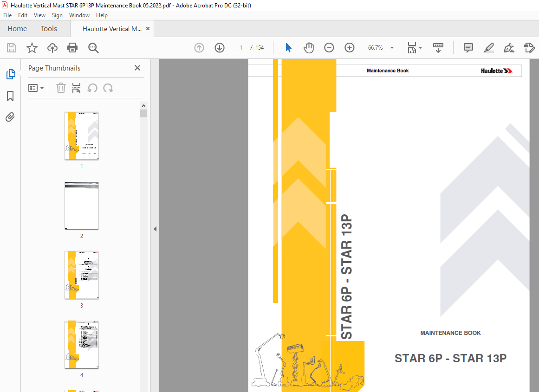Image resolution: width=539 pixels, height=392 pixels.
Task: Click the STAR 6P - STAR 13P title
Action: (450, 358)
